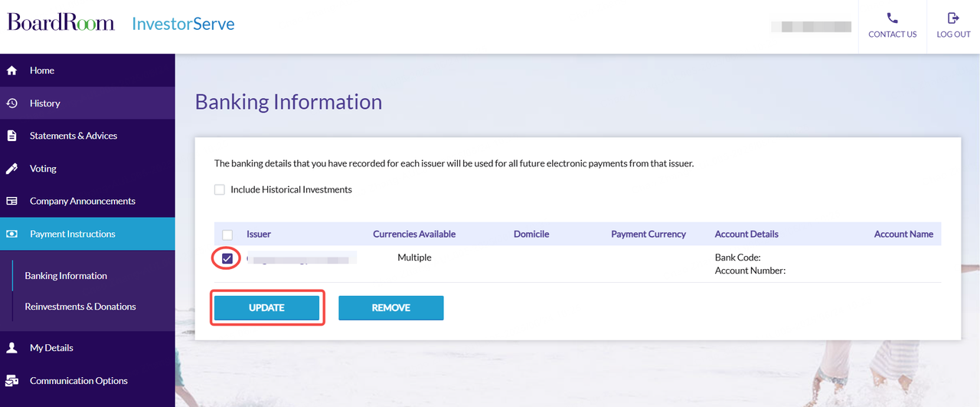Click the Multiple currencies cell
The image size is (980, 407).
pyautogui.click(x=414, y=258)
